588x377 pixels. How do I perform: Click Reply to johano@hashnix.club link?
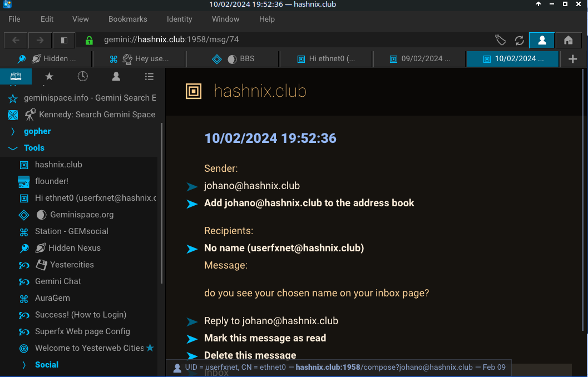pyautogui.click(x=271, y=321)
